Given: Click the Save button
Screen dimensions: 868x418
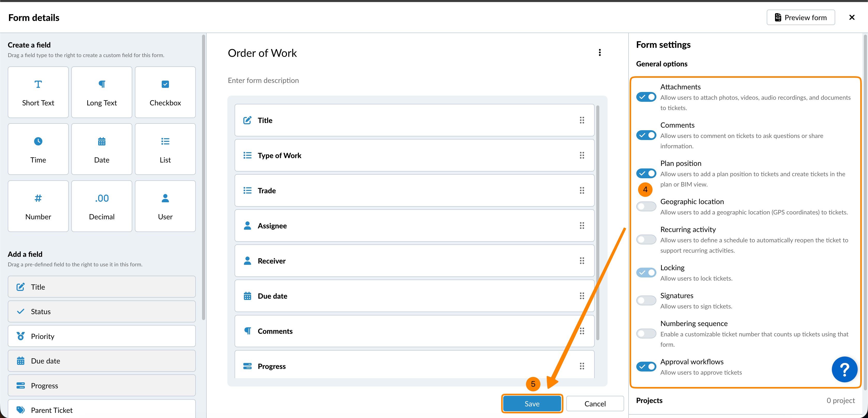Looking at the screenshot, I should click(x=532, y=404).
